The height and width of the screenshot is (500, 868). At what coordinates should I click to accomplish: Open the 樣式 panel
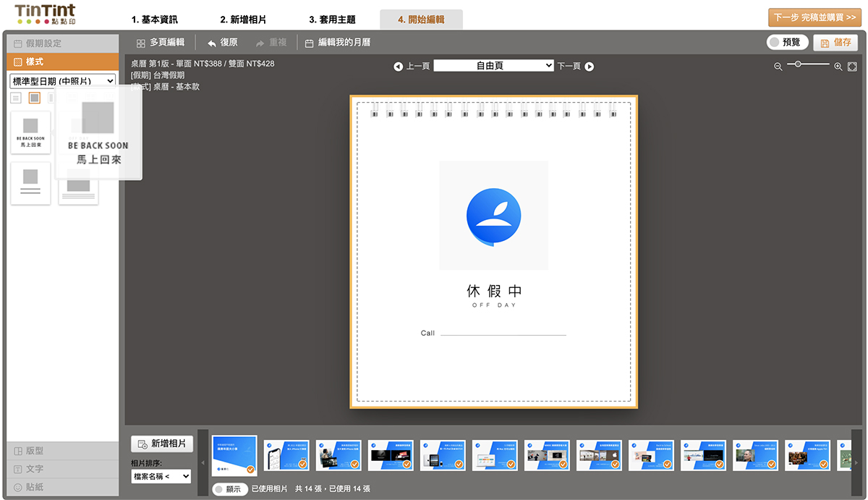63,62
